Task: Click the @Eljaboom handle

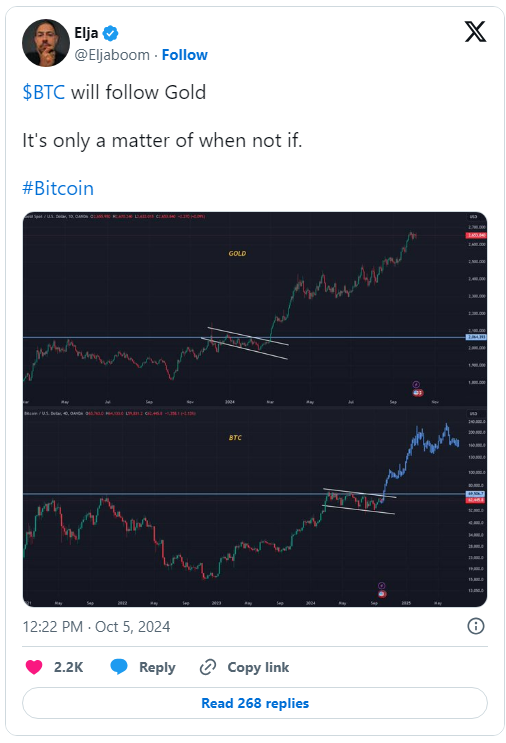Action: pyautogui.click(x=112, y=55)
